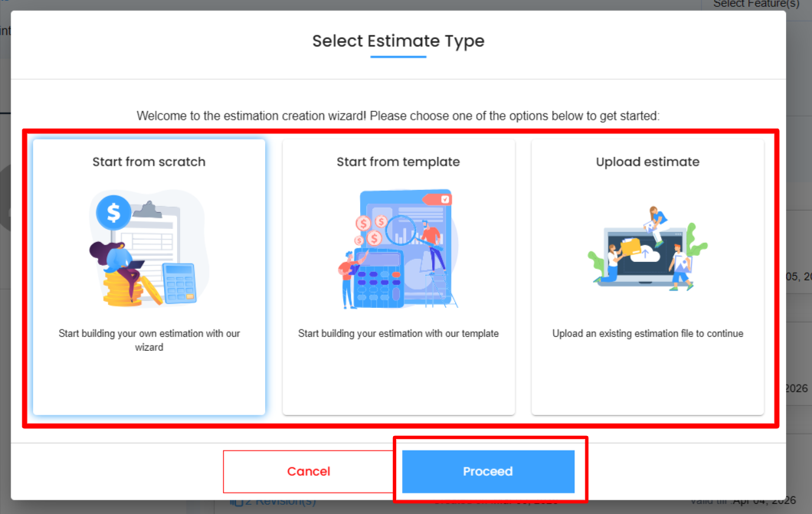Click "Start building your estimation with our template" text
Screen dimensions: 812x514
tap(398, 333)
